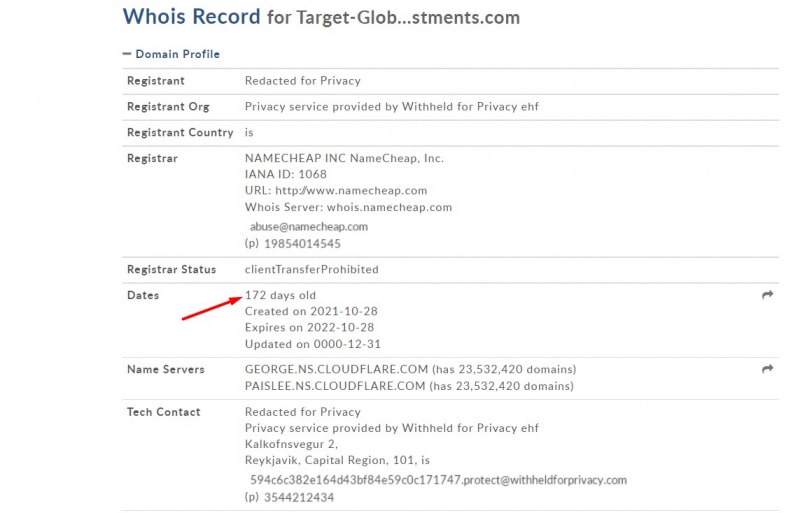The width and height of the screenshot is (800, 513).
Task: Collapse the Domain Profile section
Action: click(x=171, y=54)
